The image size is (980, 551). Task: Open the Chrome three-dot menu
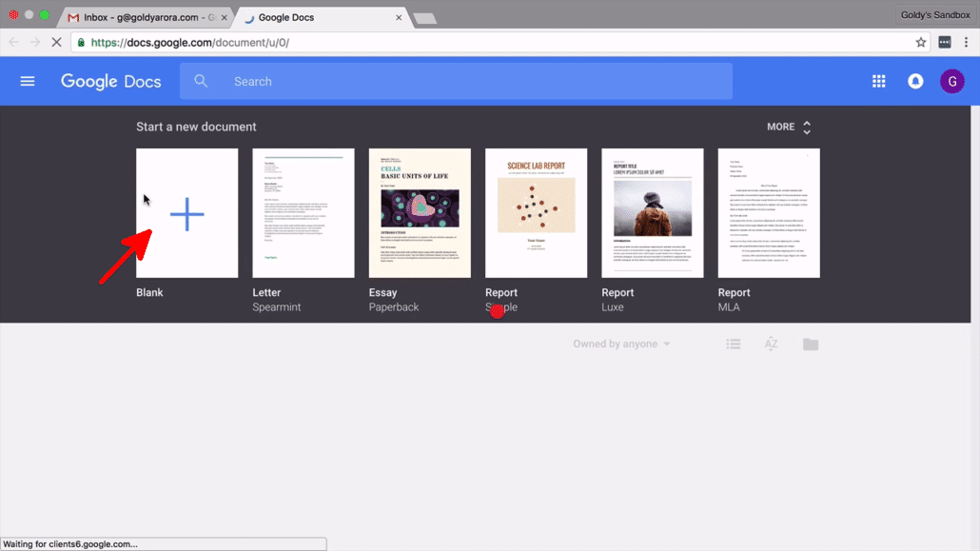click(x=966, y=43)
